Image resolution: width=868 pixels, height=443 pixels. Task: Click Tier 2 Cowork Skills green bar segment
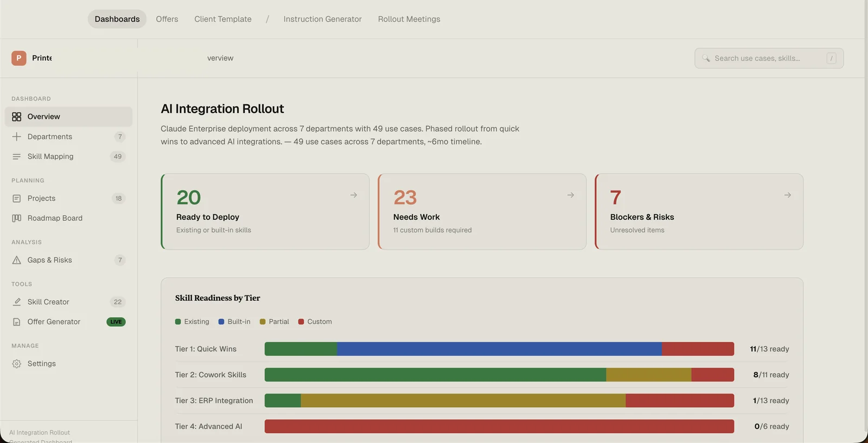pos(435,375)
